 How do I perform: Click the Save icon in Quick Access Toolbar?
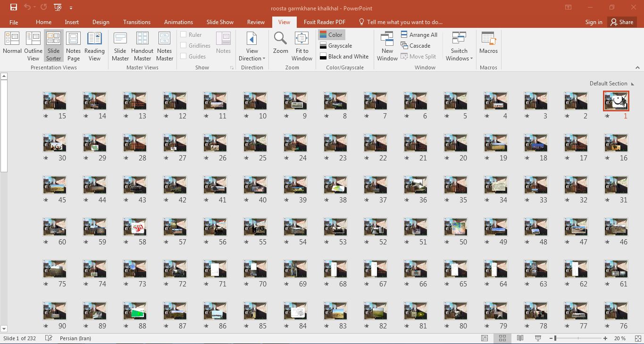click(x=14, y=7)
